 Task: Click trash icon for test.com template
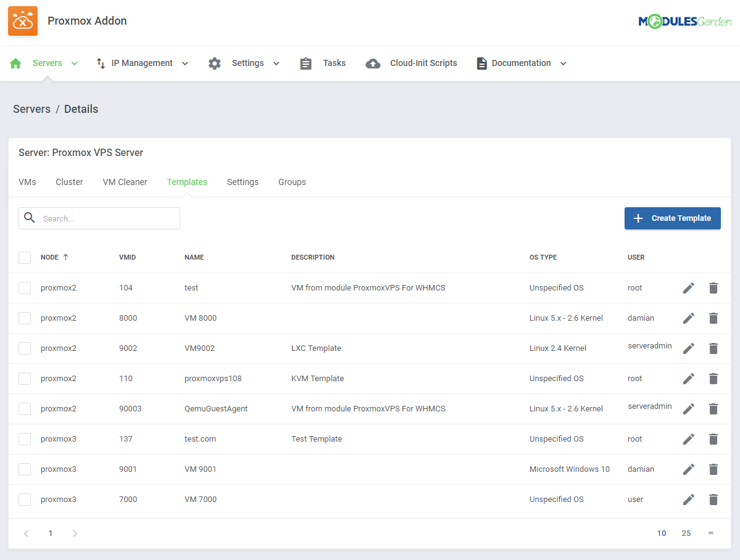[x=713, y=439]
